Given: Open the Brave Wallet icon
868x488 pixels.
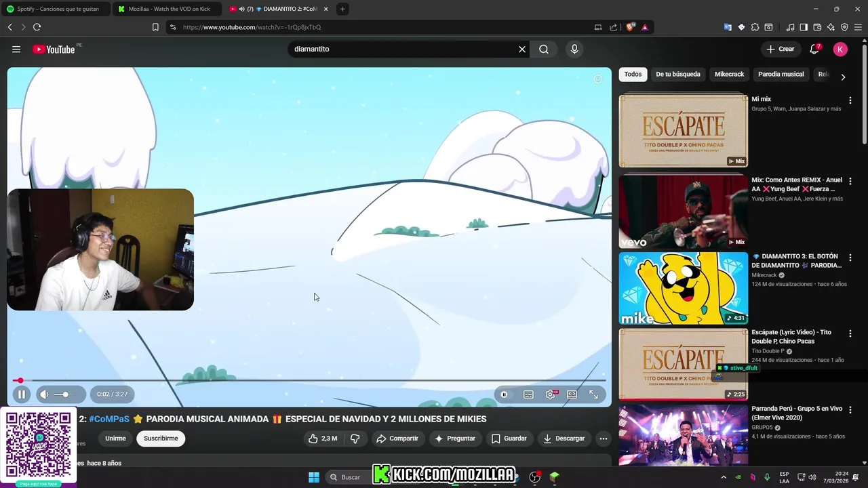Looking at the screenshot, I should pyautogui.click(x=817, y=27).
